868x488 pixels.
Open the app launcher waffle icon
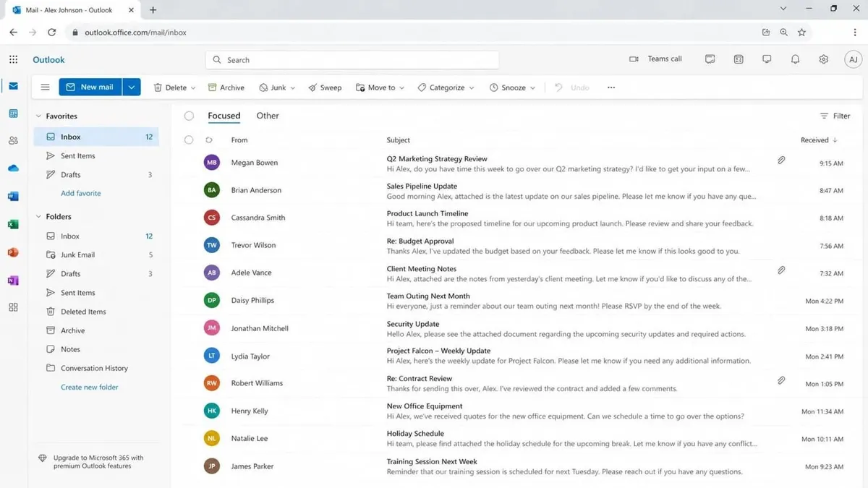13,59
